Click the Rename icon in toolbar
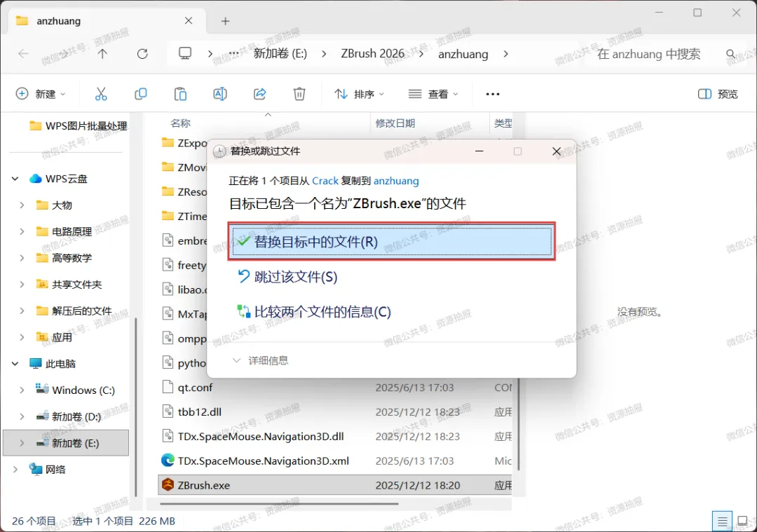757x532 pixels. [x=220, y=94]
